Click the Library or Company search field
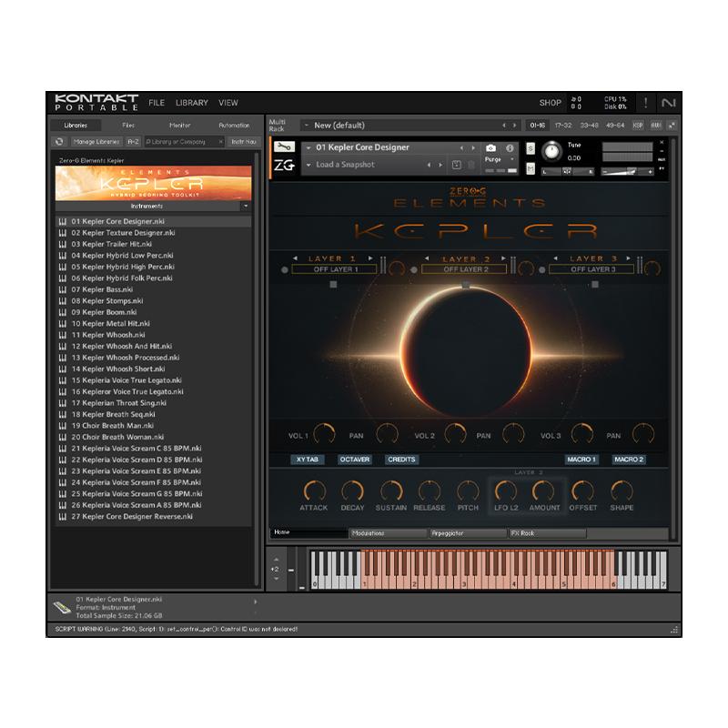The image size is (728, 728). point(180,142)
